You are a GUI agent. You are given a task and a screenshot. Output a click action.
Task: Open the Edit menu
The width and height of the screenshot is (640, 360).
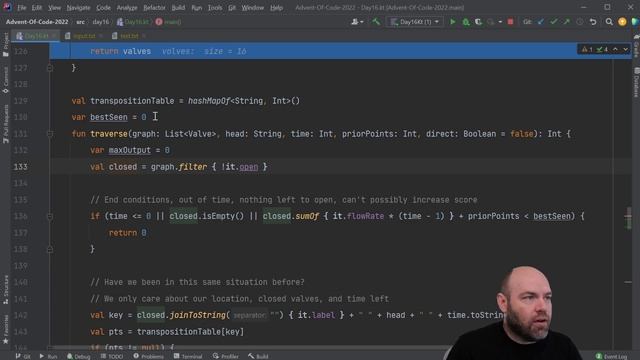click(x=37, y=7)
